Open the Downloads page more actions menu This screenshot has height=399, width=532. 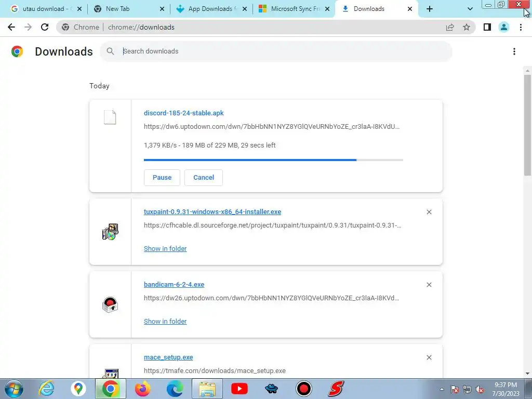[x=514, y=51]
